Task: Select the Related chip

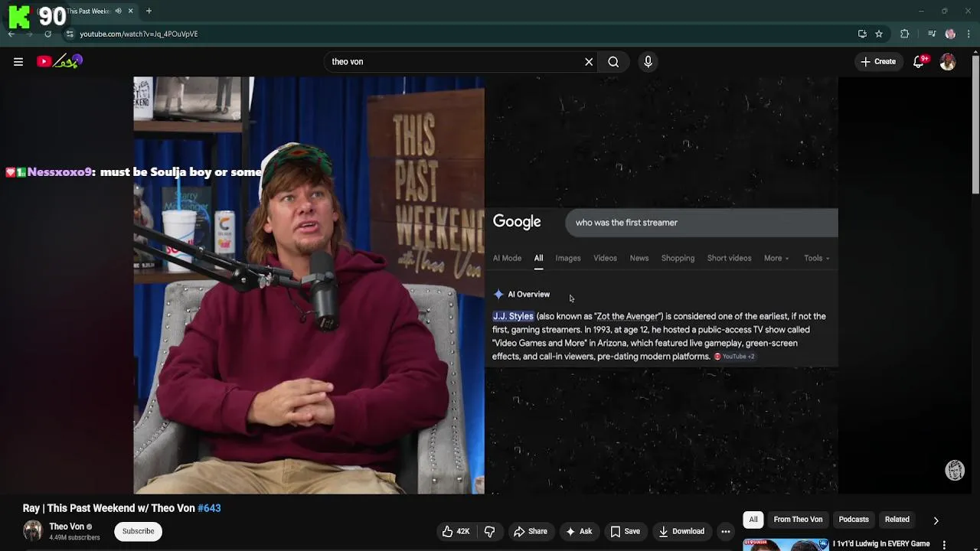Action: tap(897, 520)
